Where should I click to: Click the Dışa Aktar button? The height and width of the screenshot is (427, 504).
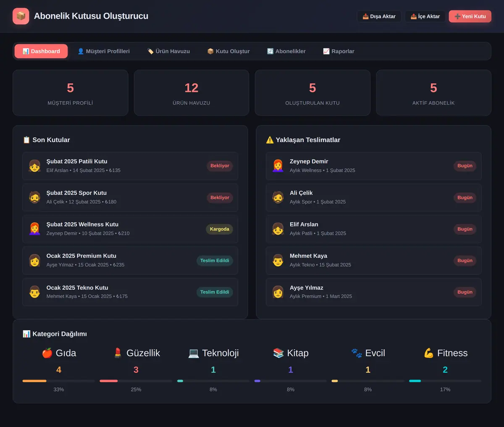pos(379,16)
